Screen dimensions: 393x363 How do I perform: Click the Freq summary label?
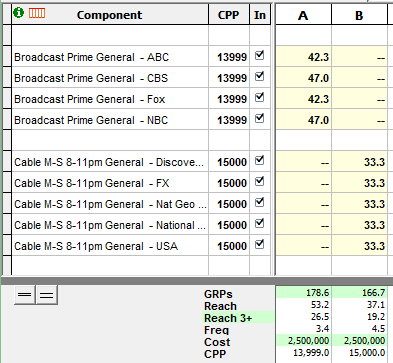click(217, 330)
